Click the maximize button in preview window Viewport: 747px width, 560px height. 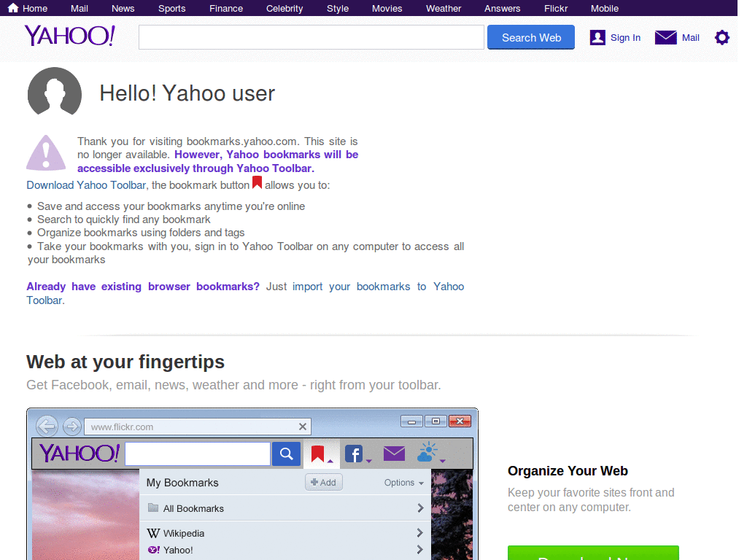coord(436,421)
